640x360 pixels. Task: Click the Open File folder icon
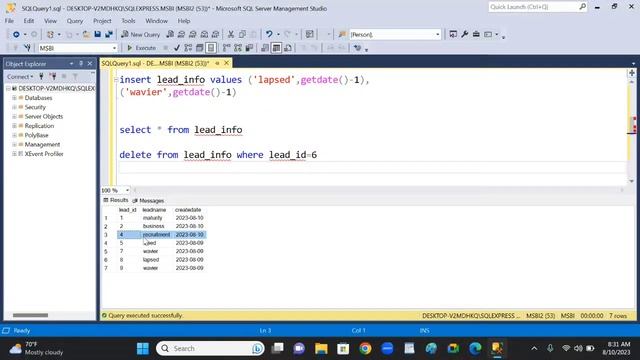[86, 35]
